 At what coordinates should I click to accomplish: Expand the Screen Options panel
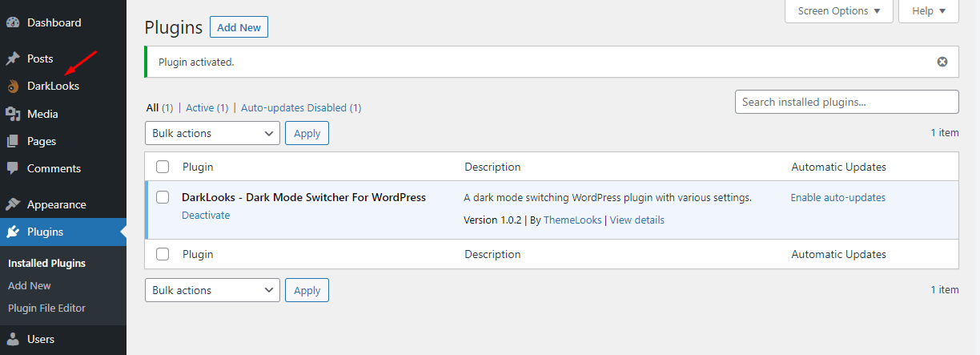click(838, 11)
